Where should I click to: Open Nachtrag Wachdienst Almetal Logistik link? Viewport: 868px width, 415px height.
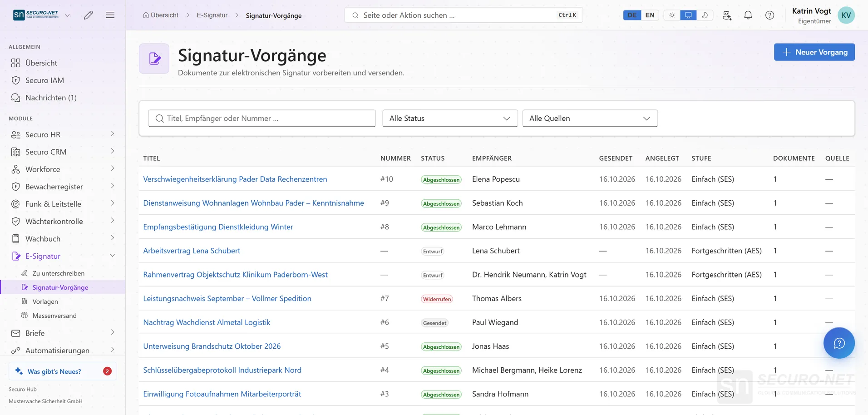pyautogui.click(x=207, y=322)
